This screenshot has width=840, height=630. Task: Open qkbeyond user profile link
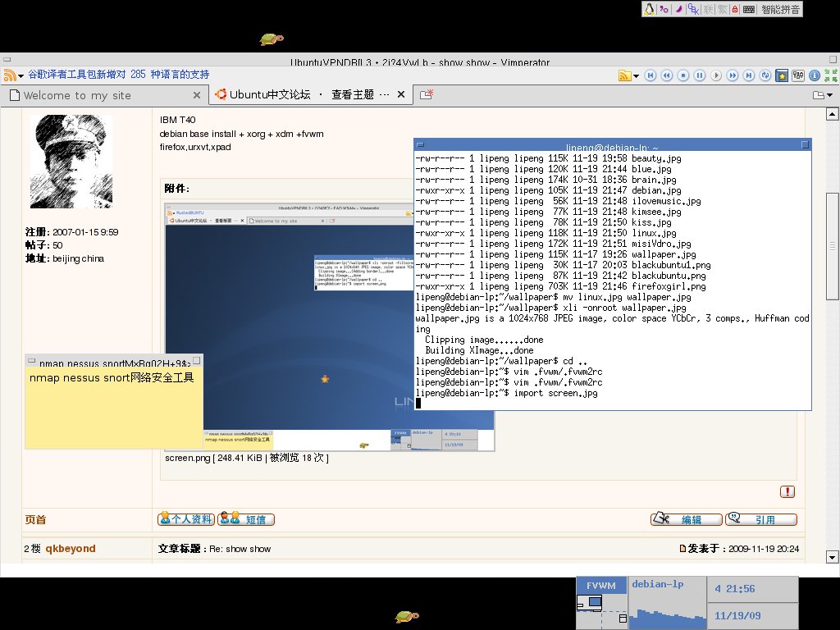[x=71, y=549]
